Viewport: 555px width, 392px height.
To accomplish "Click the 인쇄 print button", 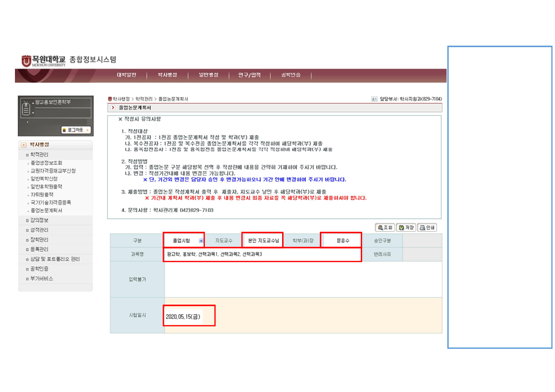I will coord(427,227).
